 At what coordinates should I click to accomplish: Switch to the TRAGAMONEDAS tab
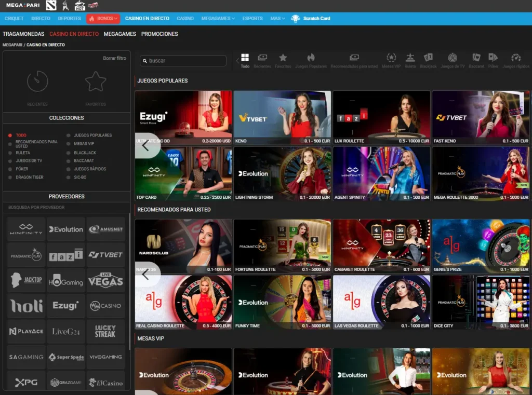pos(23,33)
